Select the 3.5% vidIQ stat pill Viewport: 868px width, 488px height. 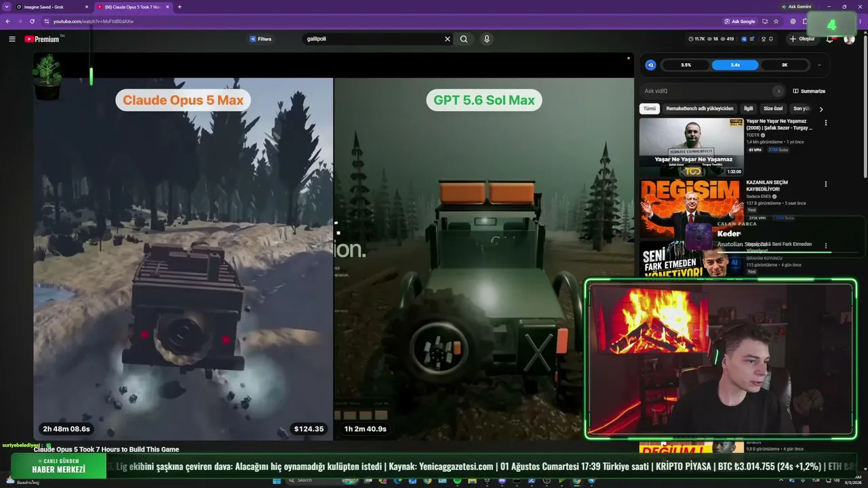[x=686, y=65]
